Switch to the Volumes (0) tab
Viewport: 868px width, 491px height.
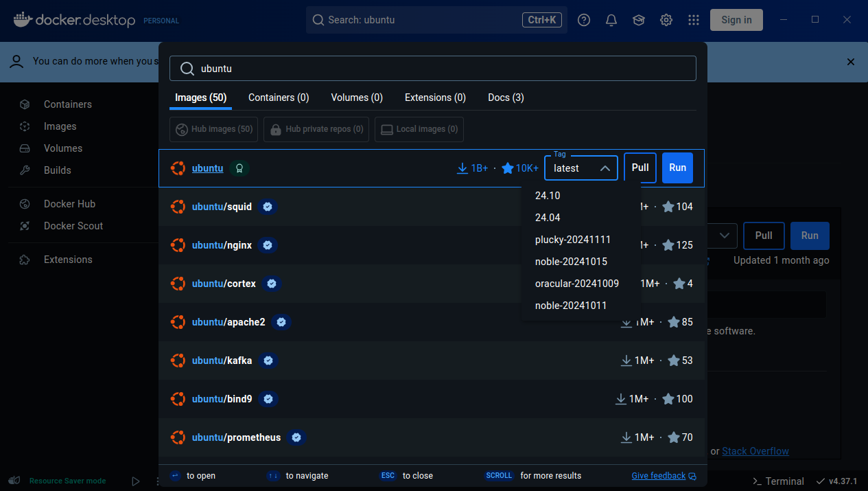(x=357, y=98)
